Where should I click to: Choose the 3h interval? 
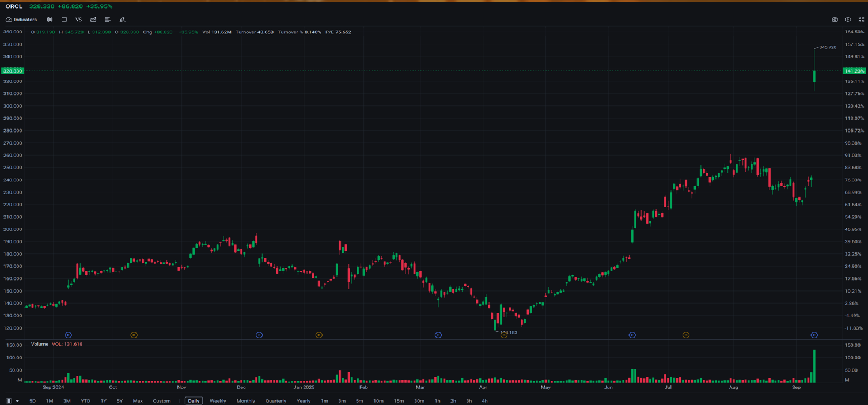[x=469, y=401]
